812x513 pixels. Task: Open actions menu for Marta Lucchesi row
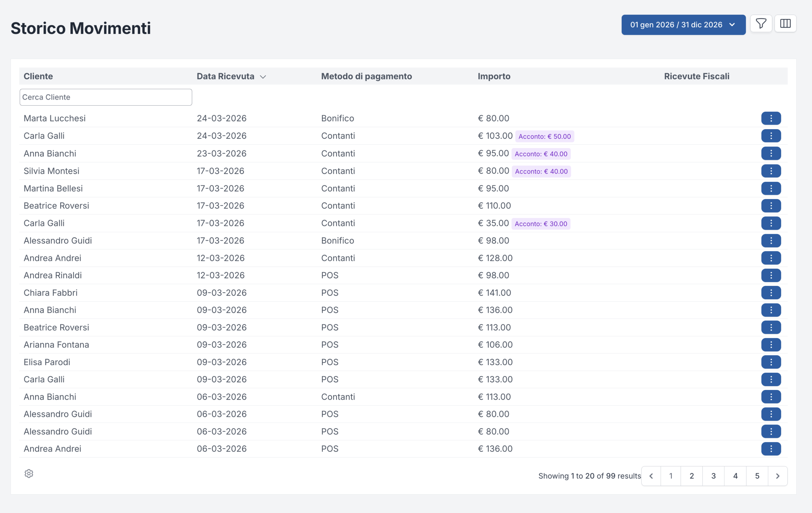[x=770, y=118]
